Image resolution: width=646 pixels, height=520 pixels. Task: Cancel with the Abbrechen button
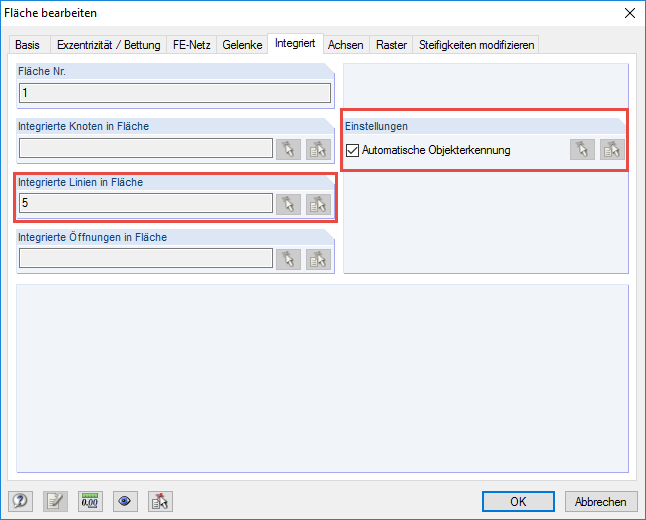click(601, 501)
